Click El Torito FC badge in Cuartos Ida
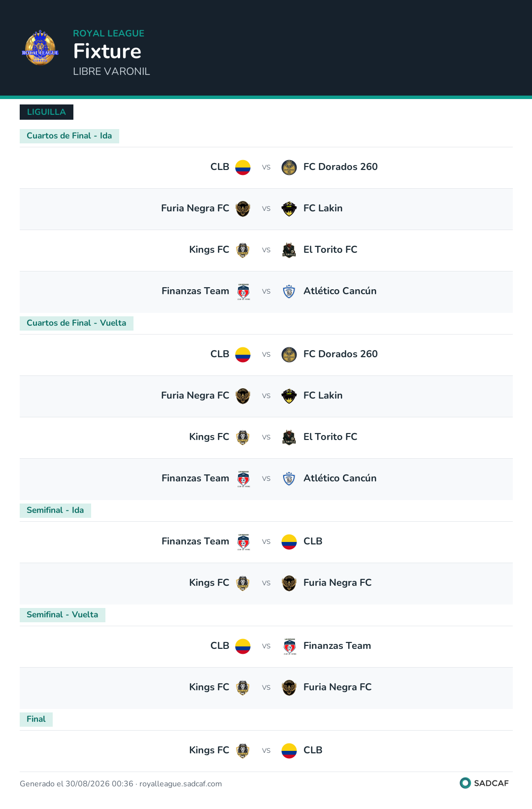The image size is (532, 809). click(289, 250)
